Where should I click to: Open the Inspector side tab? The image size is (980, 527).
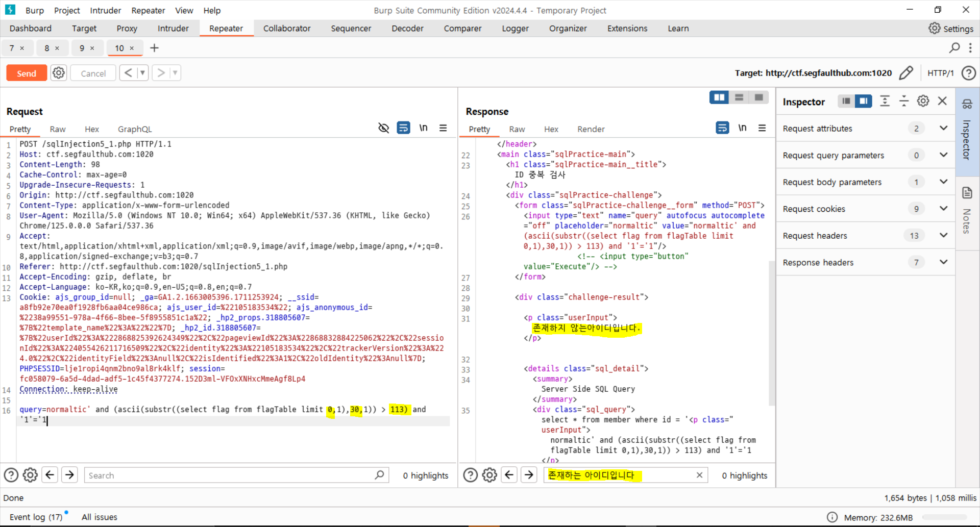(x=967, y=132)
